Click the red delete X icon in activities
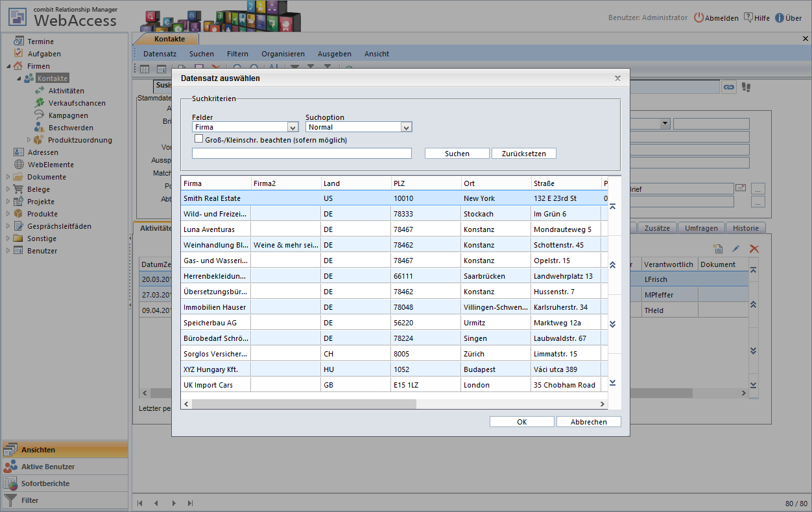 tap(754, 249)
